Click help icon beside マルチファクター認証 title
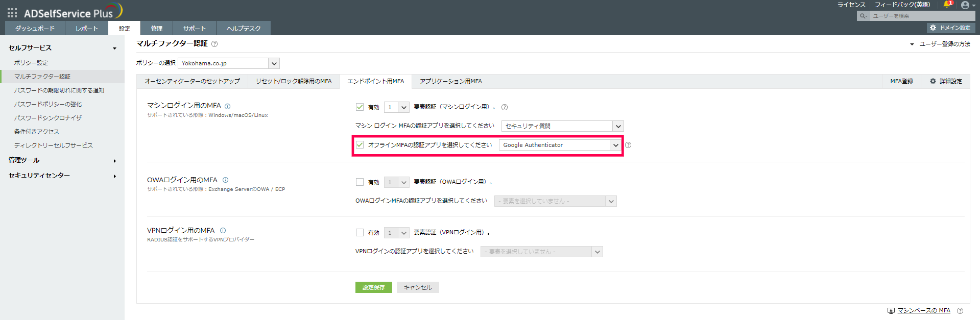980x320 pixels. (214, 44)
